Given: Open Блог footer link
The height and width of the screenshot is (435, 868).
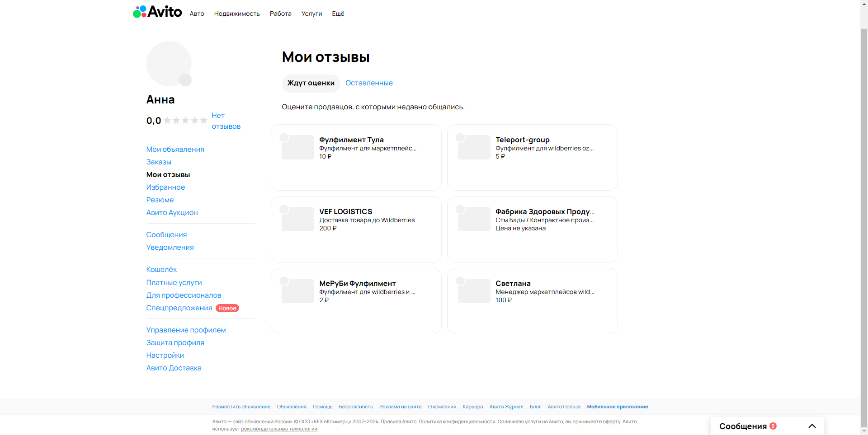Looking at the screenshot, I should (x=536, y=407).
